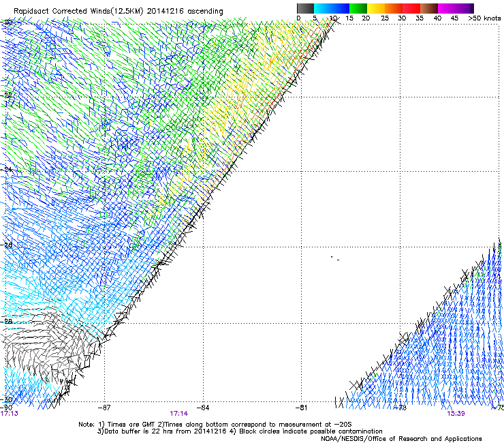Click the '>50 knots' legend label
This screenshot has height=443, width=504.
(484, 18)
